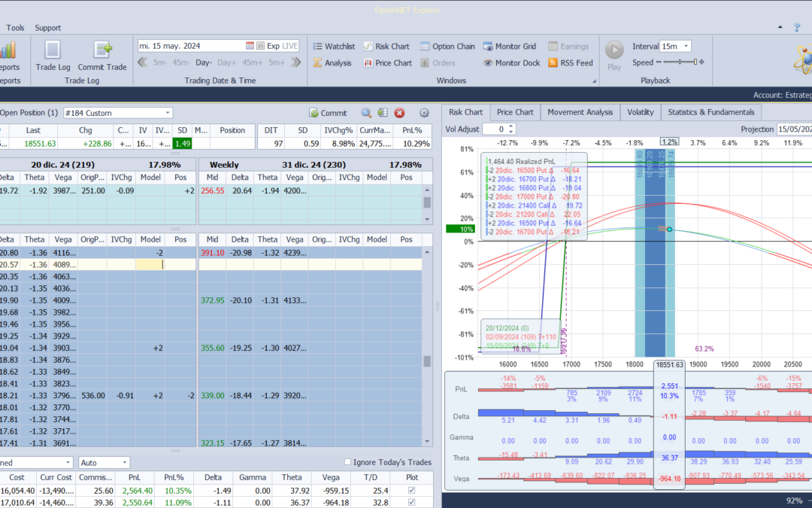Open the Monitor Grid window

pyautogui.click(x=510, y=46)
